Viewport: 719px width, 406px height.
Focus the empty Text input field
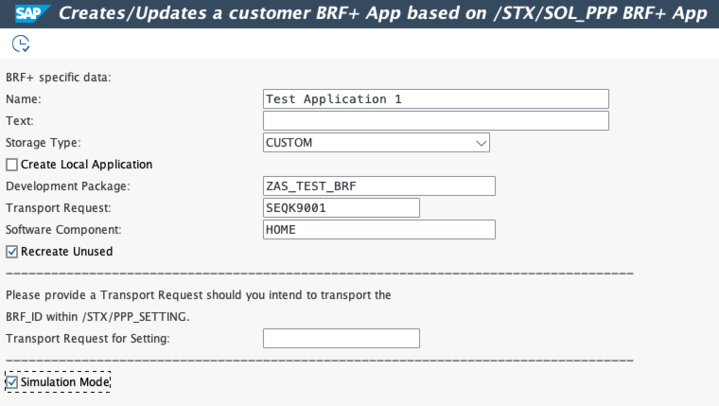[435, 121]
